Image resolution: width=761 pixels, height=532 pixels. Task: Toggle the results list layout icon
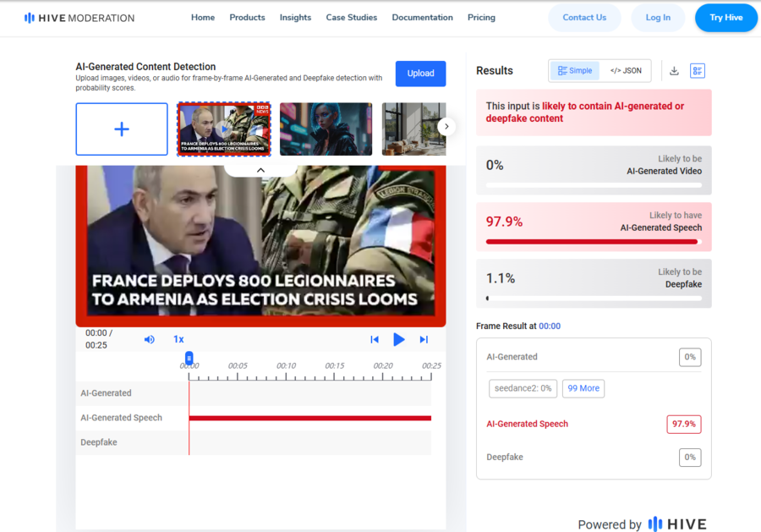tap(698, 71)
